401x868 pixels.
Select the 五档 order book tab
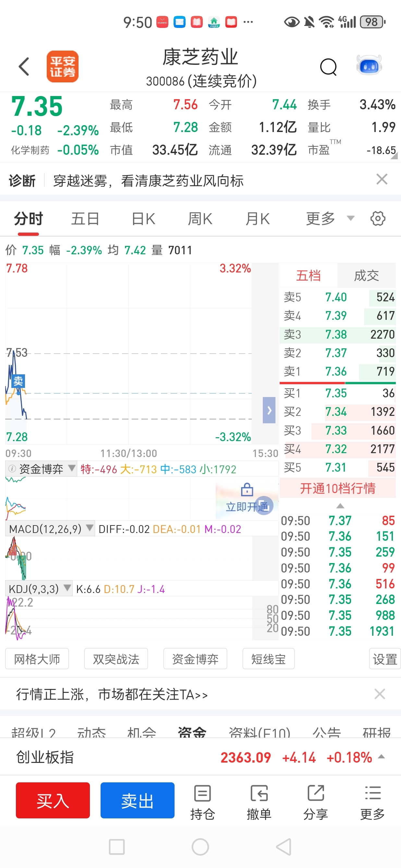pos(308,276)
